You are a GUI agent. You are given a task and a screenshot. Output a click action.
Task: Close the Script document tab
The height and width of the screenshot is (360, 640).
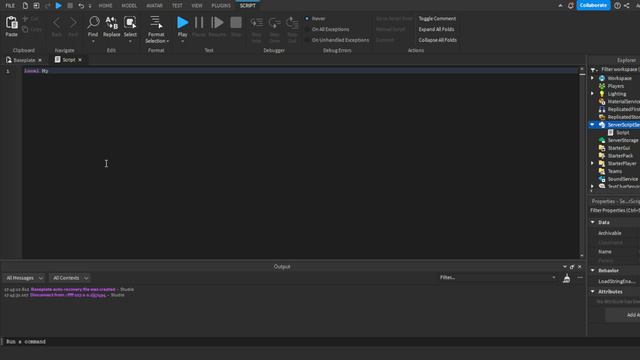tap(80, 60)
